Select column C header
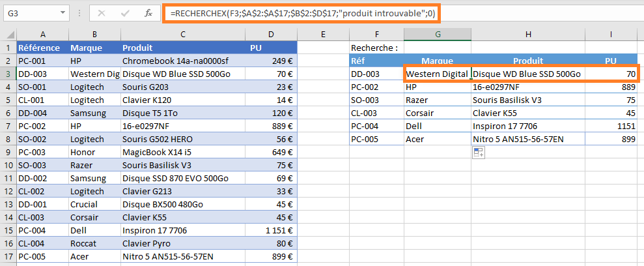 click(183, 35)
